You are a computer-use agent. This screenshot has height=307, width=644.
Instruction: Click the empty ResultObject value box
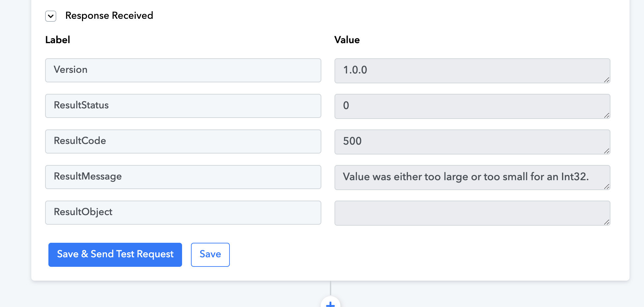pyautogui.click(x=472, y=213)
